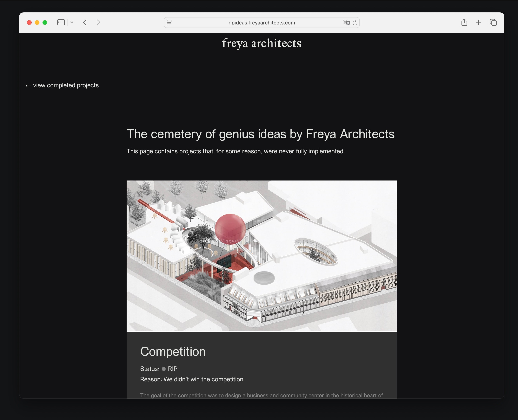
Task: Reload the current page
Action: [355, 23]
